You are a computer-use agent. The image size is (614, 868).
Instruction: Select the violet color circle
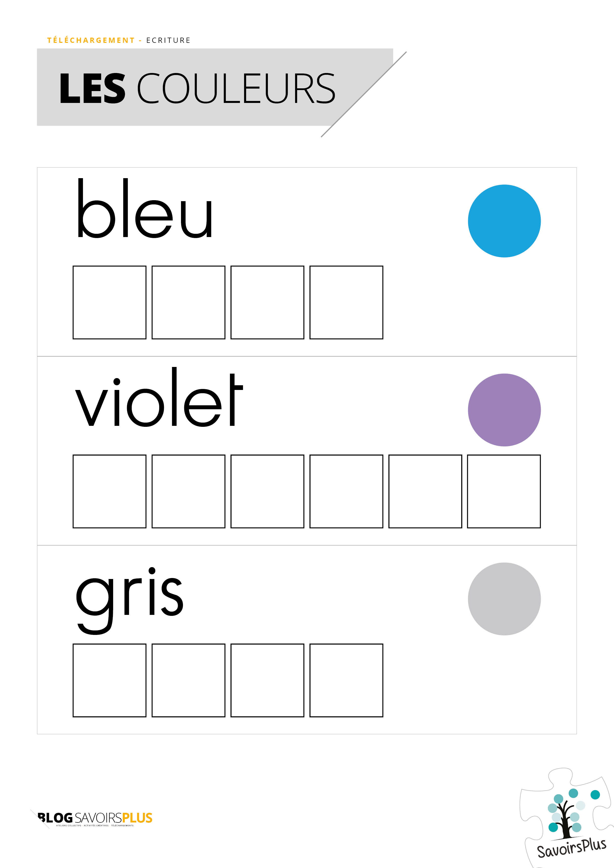[504, 410]
